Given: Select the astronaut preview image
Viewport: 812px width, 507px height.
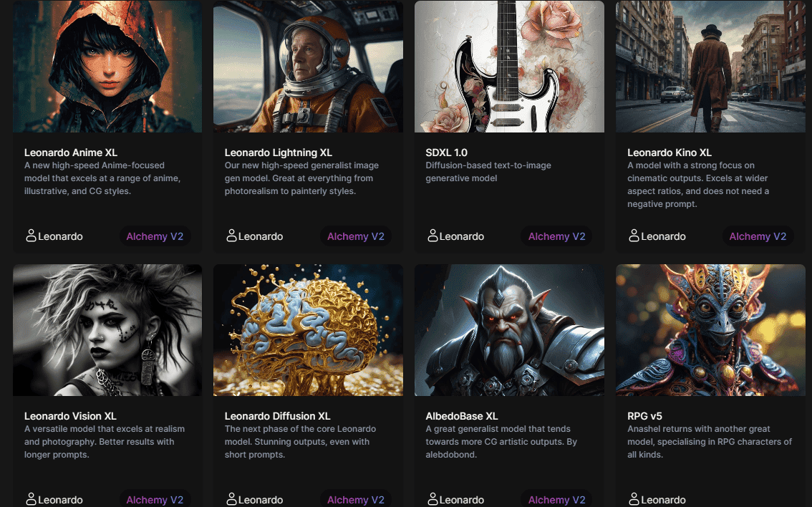Looking at the screenshot, I should [x=308, y=66].
